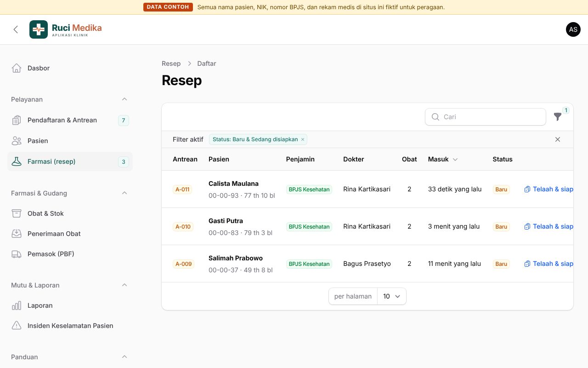Open the per halaman 10 dropdown
The image size is (588, 368).
[x=392, y=296]
